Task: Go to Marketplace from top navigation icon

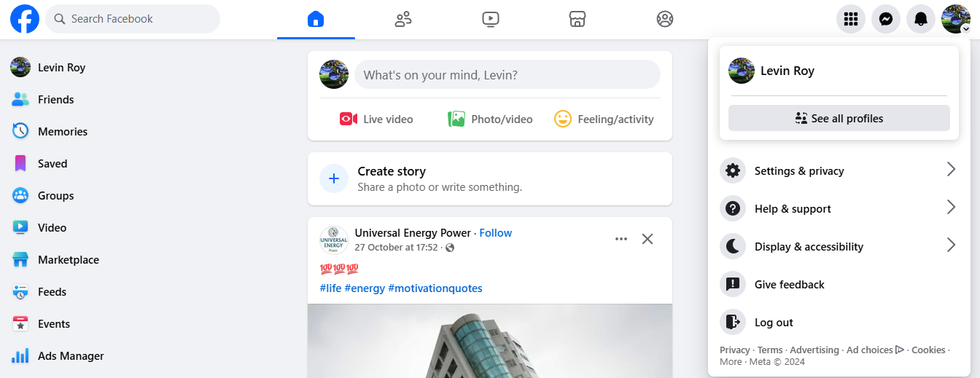Action: (x=577, y=19)
